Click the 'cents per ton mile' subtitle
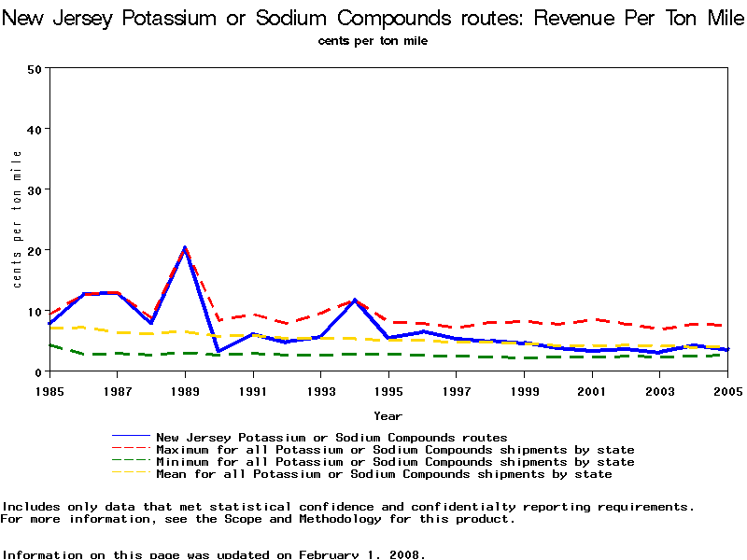 [x=373, y=41]
